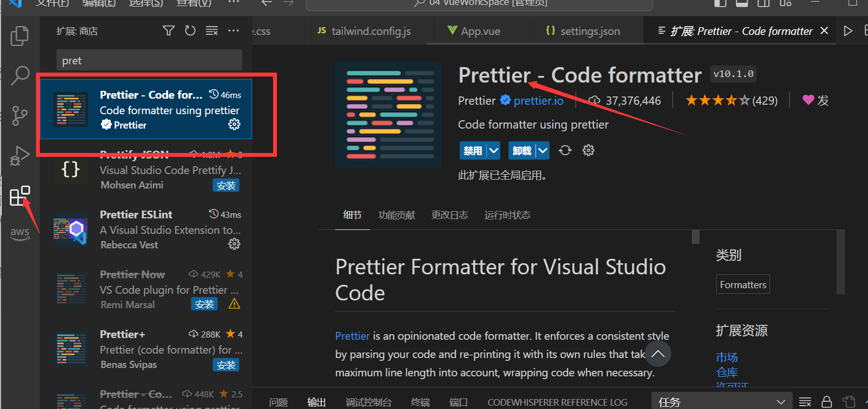Click the extension search box containing pret
Image resolution: width=868 pixels, height=409 pixels.
coord(149,60)
